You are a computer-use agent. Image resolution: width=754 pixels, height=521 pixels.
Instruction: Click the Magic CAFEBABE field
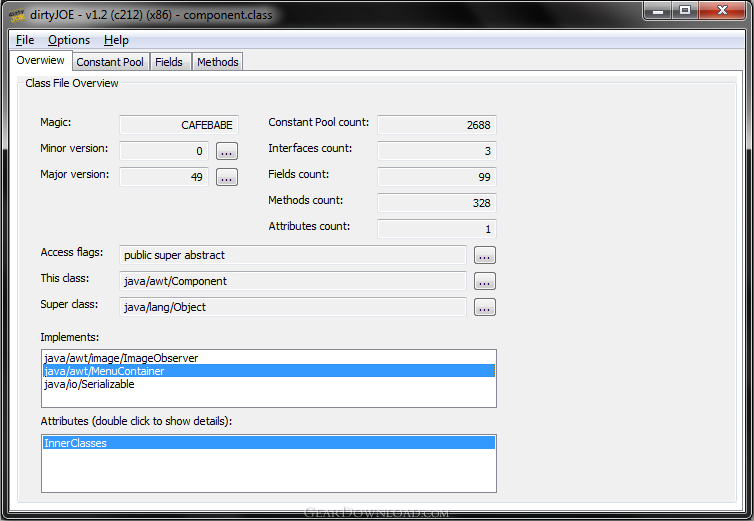pyautogui.click(x=179, y=125)
